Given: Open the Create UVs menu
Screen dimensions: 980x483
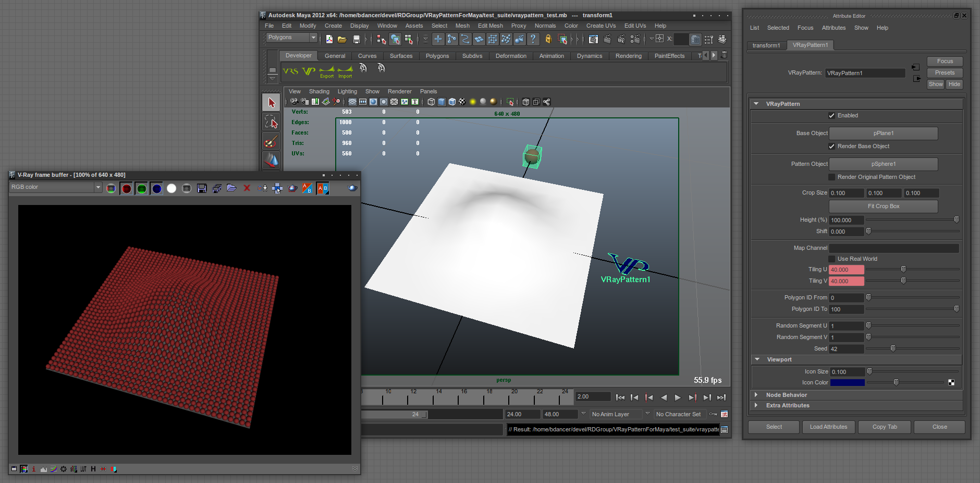Looking at the screenshot, I should point(601,26).
